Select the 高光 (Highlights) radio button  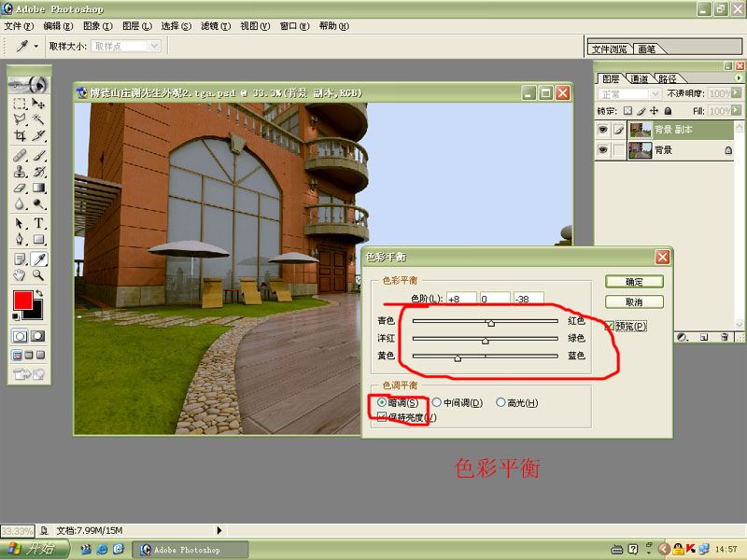(500, 403)
